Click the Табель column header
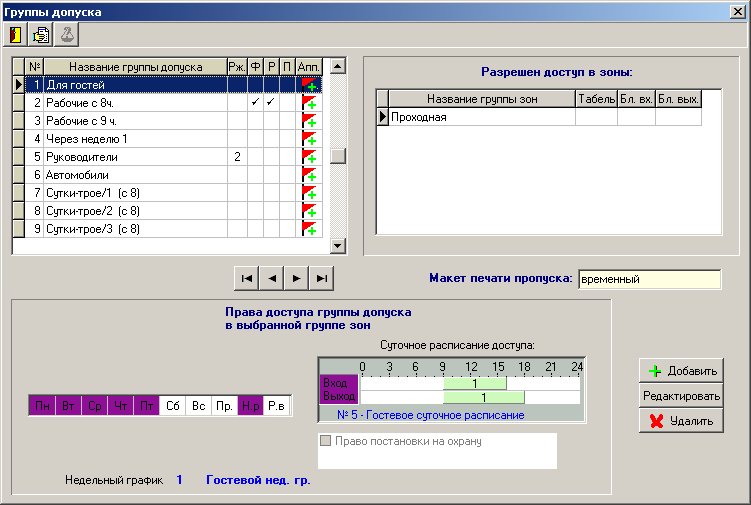The image size is (751, 505). pos(596,99)
